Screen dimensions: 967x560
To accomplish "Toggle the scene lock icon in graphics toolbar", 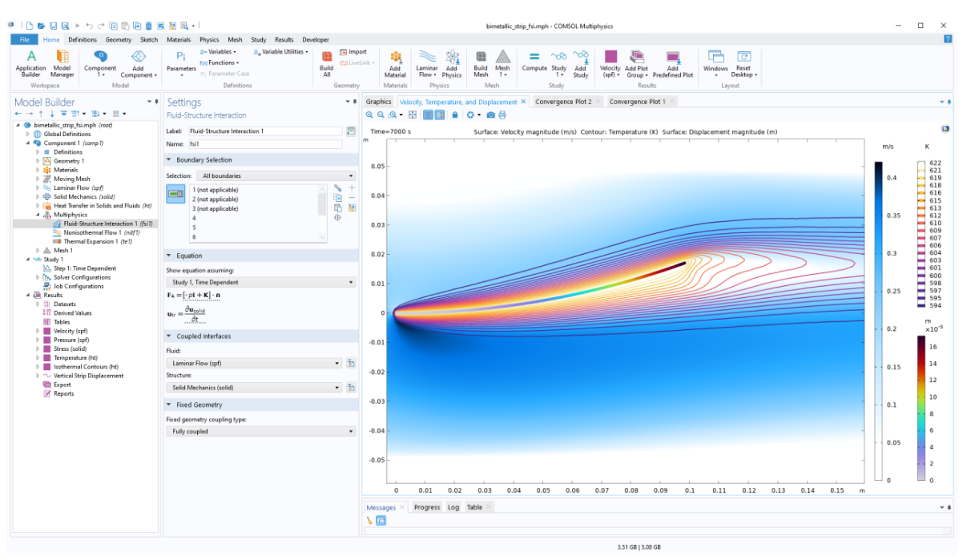I will (455, 115).
